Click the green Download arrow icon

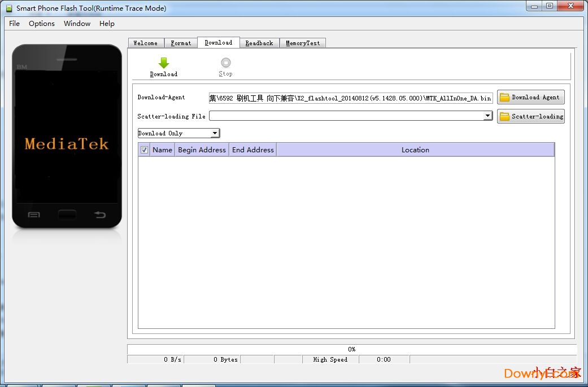(163, 63)
